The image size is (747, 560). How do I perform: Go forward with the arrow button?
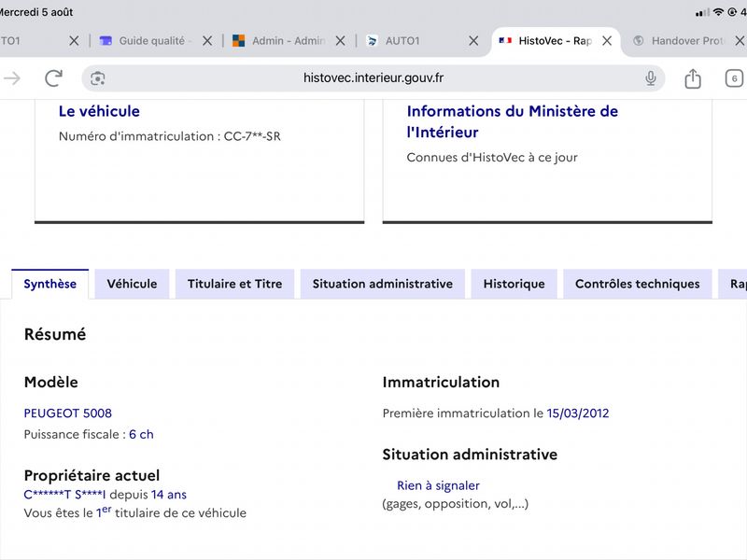coord(12,78)
